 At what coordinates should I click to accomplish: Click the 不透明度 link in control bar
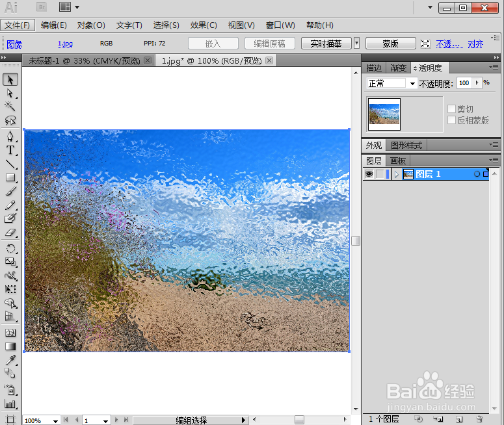[449, 44]
